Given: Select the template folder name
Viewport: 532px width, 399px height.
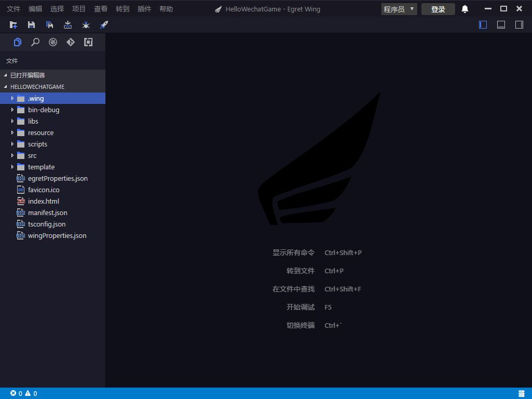Looking at the screenshot, I should [x=42, y=167].
